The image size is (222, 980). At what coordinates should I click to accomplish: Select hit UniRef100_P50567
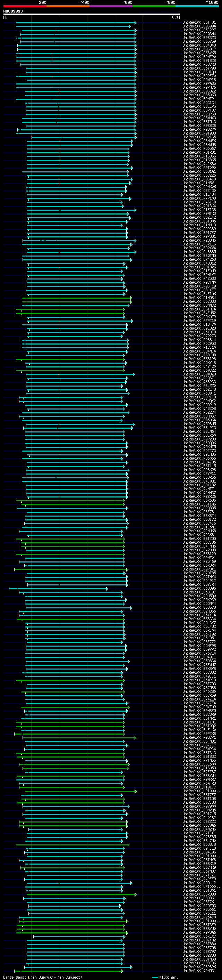(x=199, y=148)
